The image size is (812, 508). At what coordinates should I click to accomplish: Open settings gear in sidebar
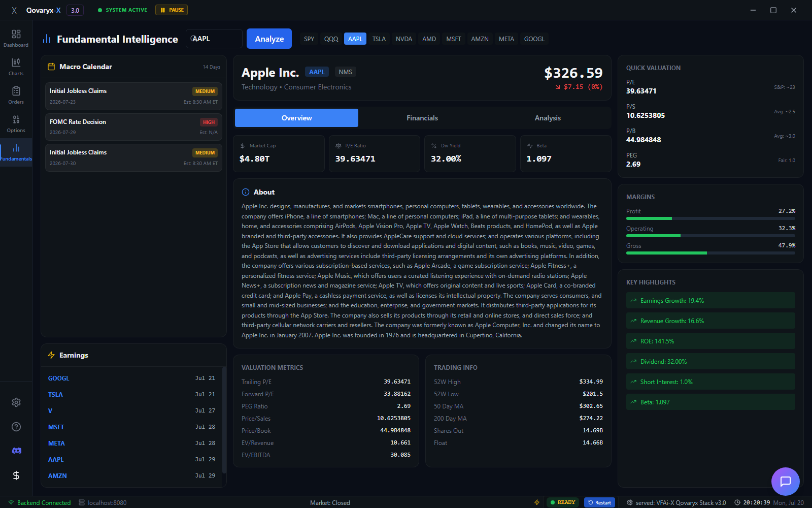tap(16, 402)
